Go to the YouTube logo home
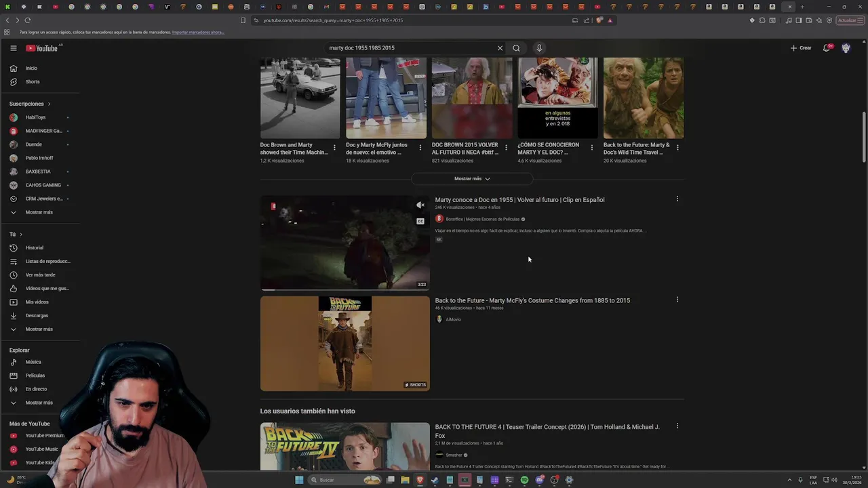This screenshot has width=868, height=488. [x=42, y=48]
